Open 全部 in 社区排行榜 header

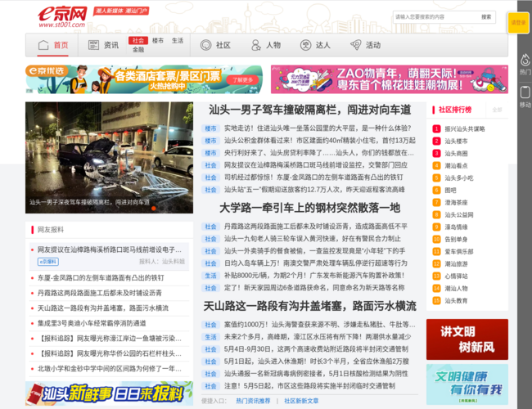497,110
